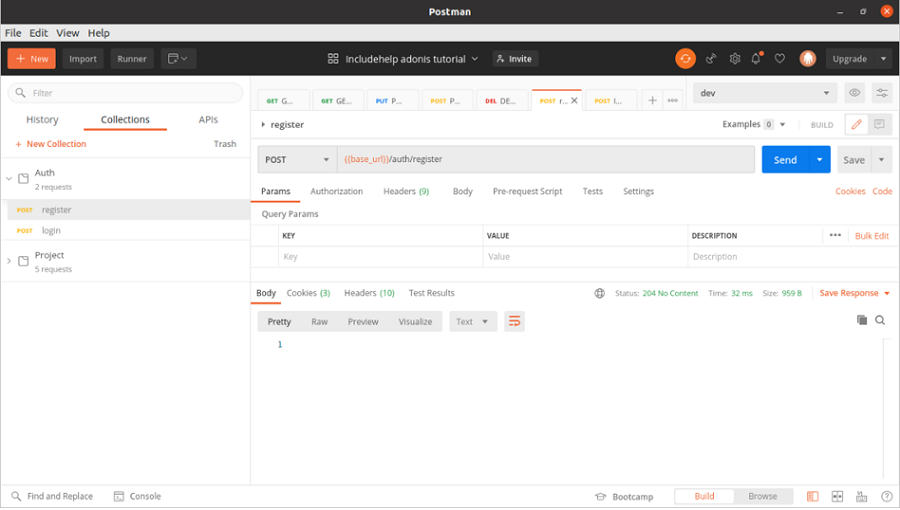The height and width of the screenshot is (510, 900).
Task: Click the orange sync icon
Action: 685,59
